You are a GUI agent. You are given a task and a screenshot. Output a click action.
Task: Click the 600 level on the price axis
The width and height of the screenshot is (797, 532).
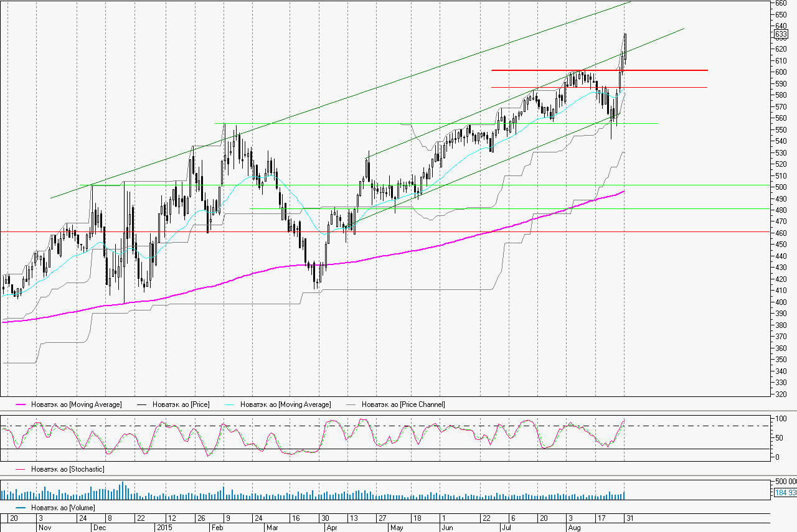click(781, 72)
